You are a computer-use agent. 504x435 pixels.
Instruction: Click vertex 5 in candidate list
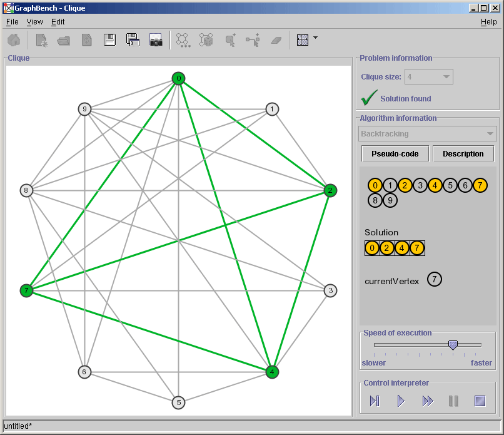point(450,185)
